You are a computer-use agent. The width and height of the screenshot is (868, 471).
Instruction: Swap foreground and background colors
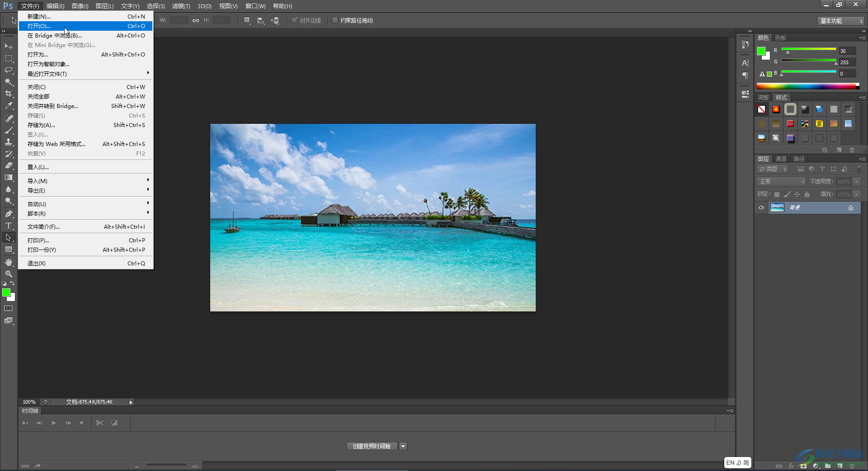coord(12,283)
